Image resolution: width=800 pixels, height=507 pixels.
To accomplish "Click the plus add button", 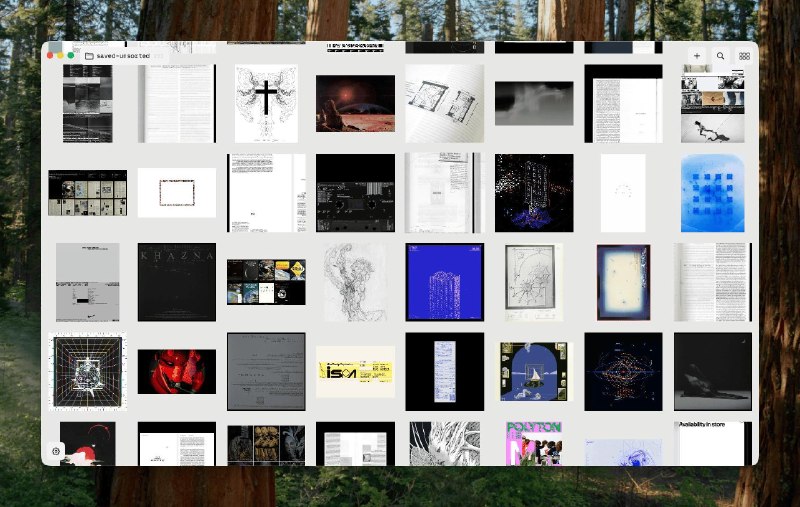I will pos(696,56).
